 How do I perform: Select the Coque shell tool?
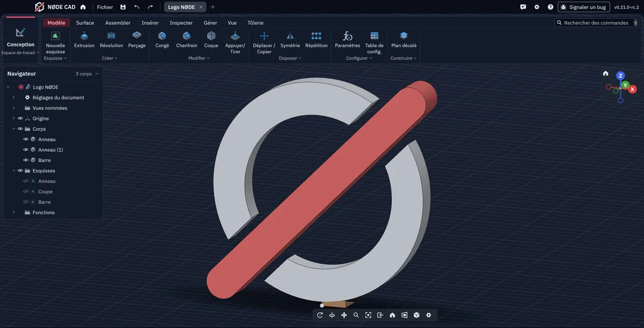(x=211, y=40)
